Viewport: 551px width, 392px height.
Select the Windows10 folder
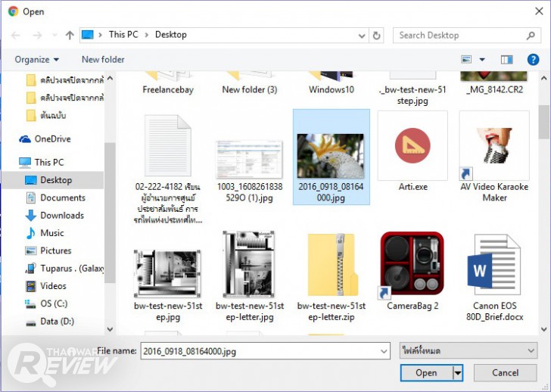331,83
